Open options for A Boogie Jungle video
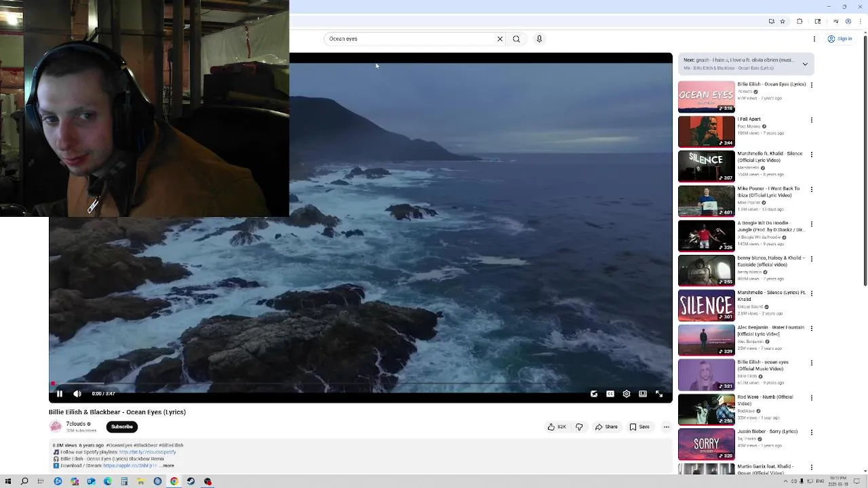The image size is (868, 488). [x=812, y=224]
